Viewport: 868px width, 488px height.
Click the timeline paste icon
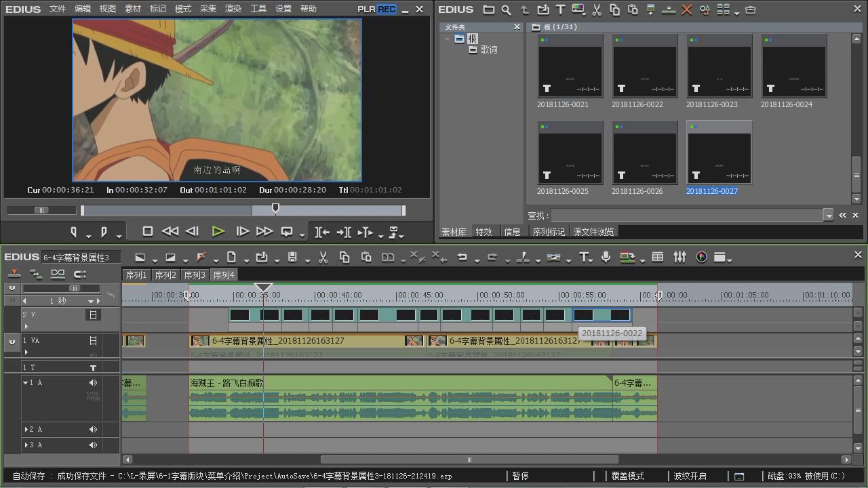pos(366,257)
